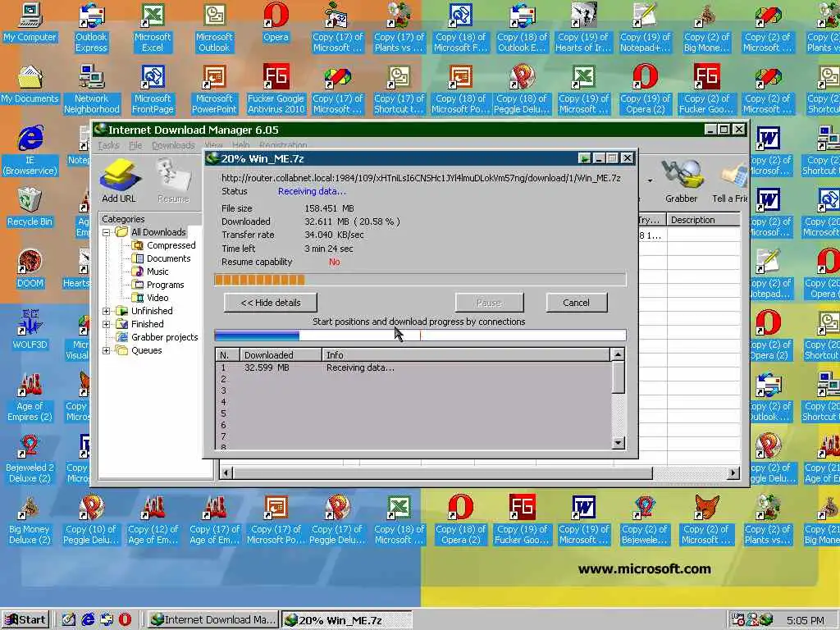
Task: Open Outlook Express desktop icon
Action: [91, 28]
